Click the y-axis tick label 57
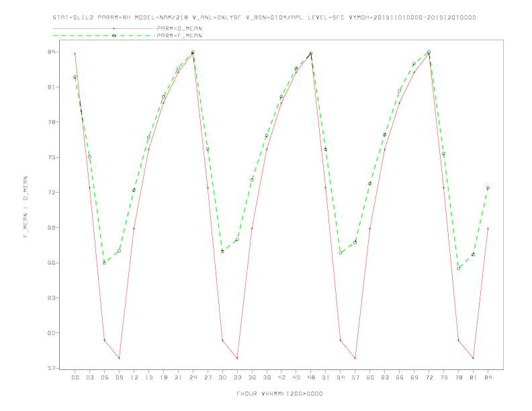532x411 pixels. (52, 368)
